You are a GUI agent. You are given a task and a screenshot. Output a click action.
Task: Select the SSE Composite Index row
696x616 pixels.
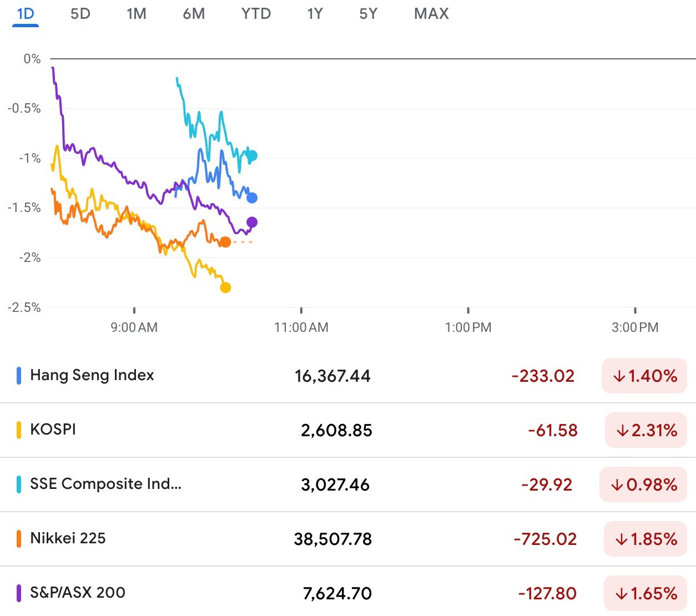pos(105,484)
